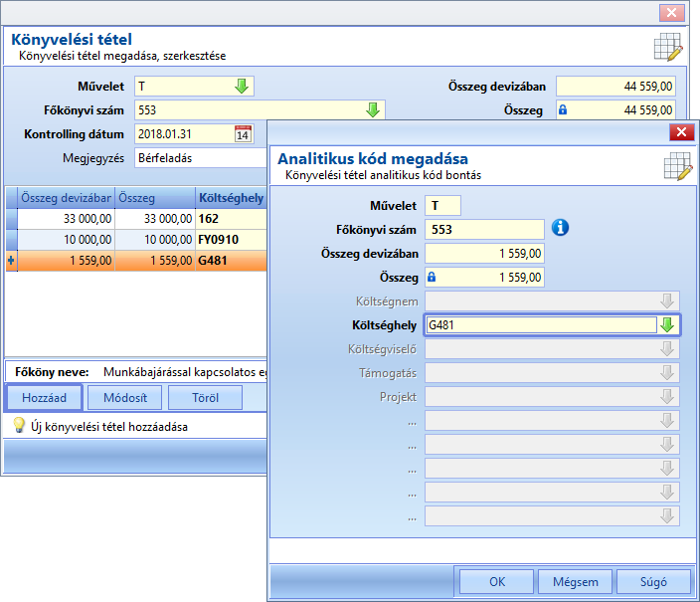The width and height of the screenshot is (700, 602).
Task: Expand the main Főkönyvi szám dropdown
Action: point(373,109)
